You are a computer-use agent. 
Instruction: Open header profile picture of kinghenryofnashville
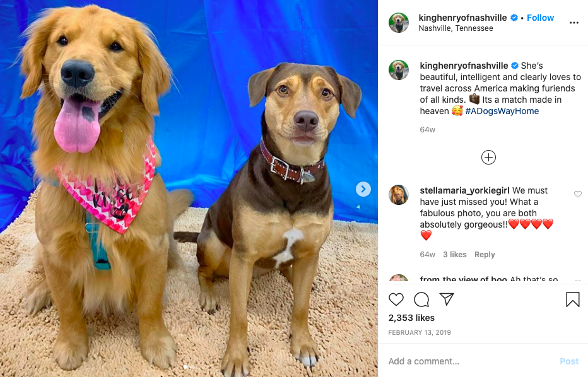coord(398,23)
